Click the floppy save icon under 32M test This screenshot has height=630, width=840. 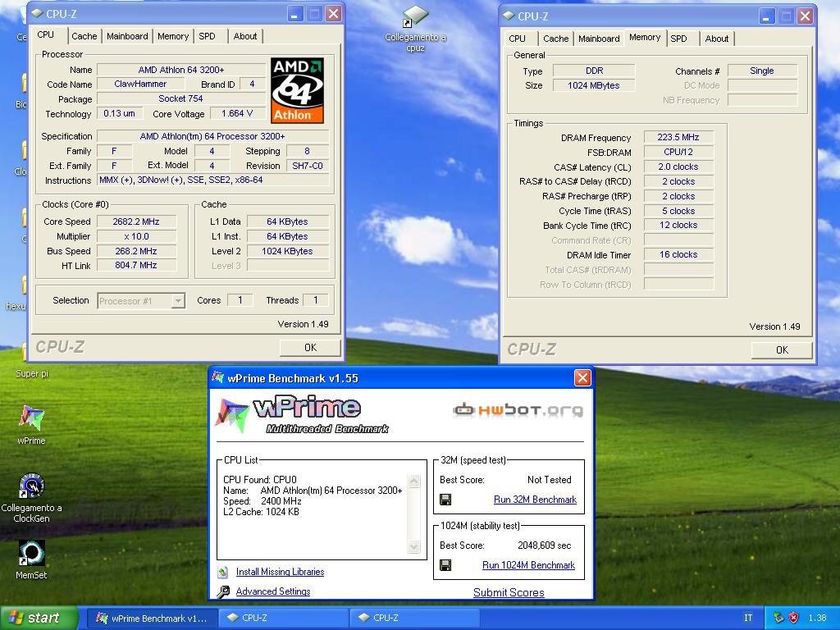point(445,500)
